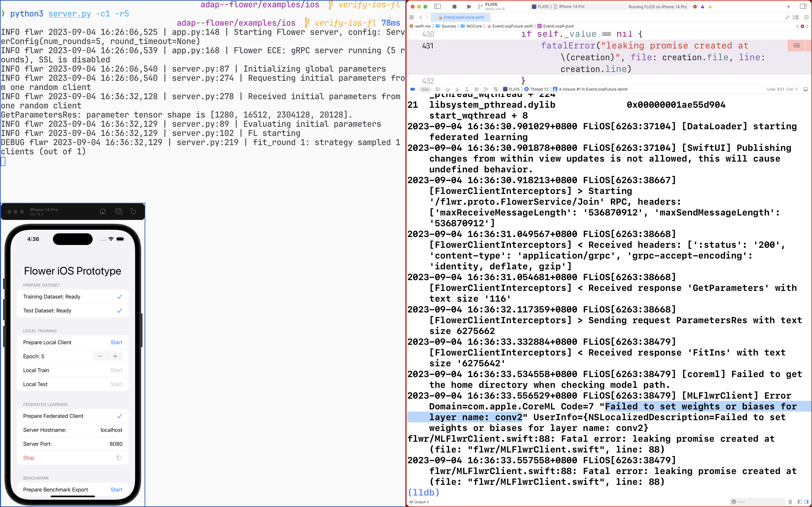
Task: Step into the function in the debug bar
Action: point(457,89)
